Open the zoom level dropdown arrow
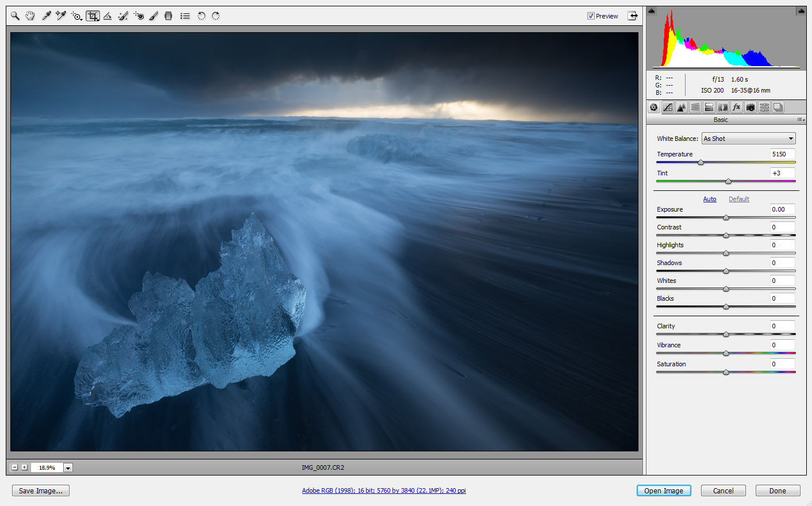The height and width of the screenshot is (506, 812). (x=68, y=468)
